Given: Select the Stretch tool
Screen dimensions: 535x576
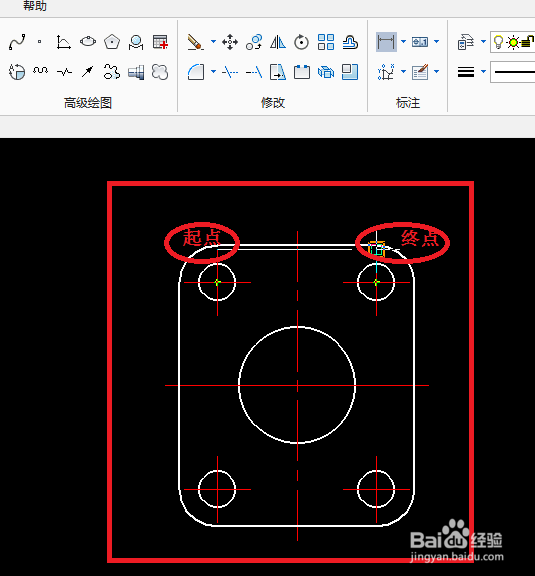Looking at the screenshot, I should (278, 72).
